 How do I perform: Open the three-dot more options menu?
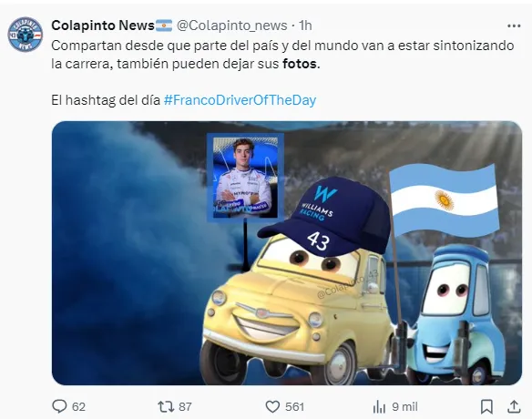[514, 26]
